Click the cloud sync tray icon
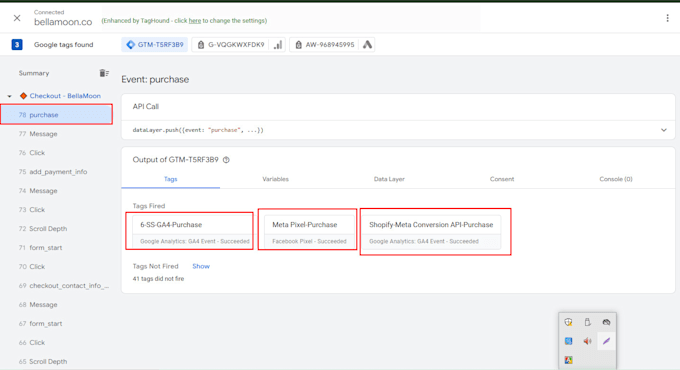The height and width of the screenshot is (370, 680). click(x=606, y=322)
